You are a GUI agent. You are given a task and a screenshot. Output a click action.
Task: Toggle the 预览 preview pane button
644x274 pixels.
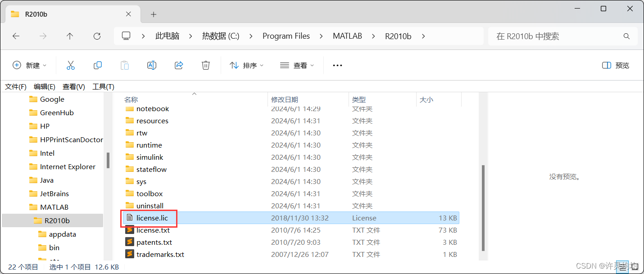616,65
